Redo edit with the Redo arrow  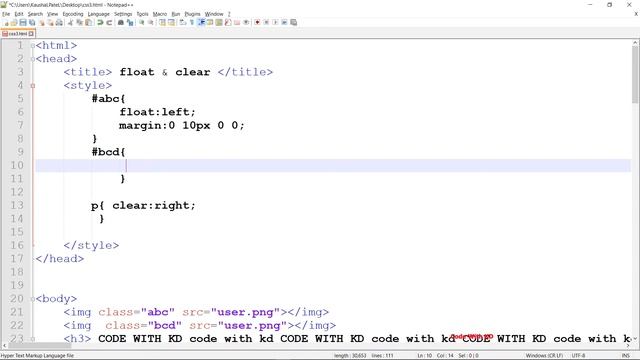click(109, 22)
